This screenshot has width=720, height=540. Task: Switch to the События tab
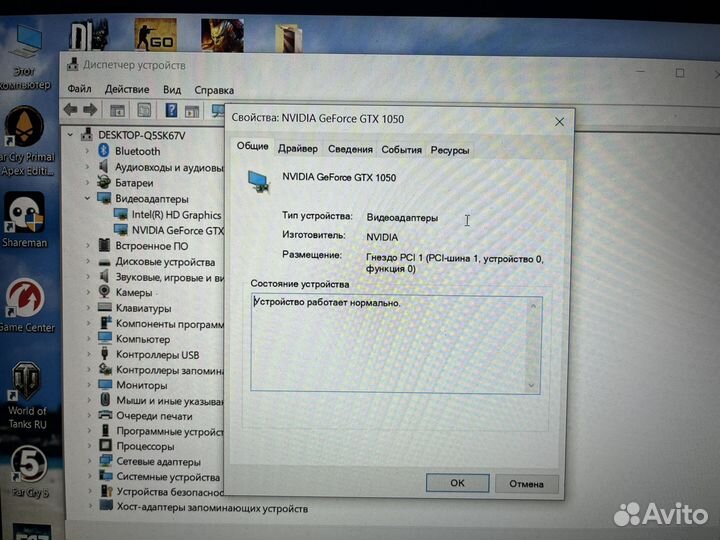coord(401,150)
